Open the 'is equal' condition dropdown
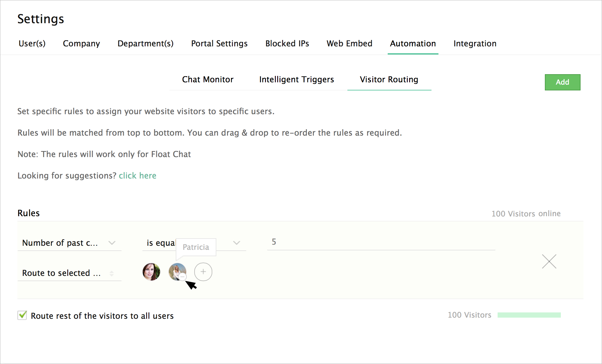Viewport: 602px width, 364px height. pyautogui.click(x=236, y=243)
